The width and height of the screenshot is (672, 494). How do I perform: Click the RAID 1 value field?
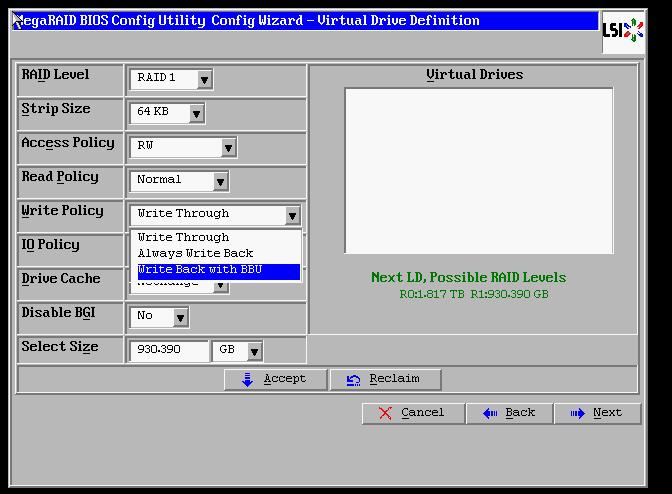coord(164,79)
